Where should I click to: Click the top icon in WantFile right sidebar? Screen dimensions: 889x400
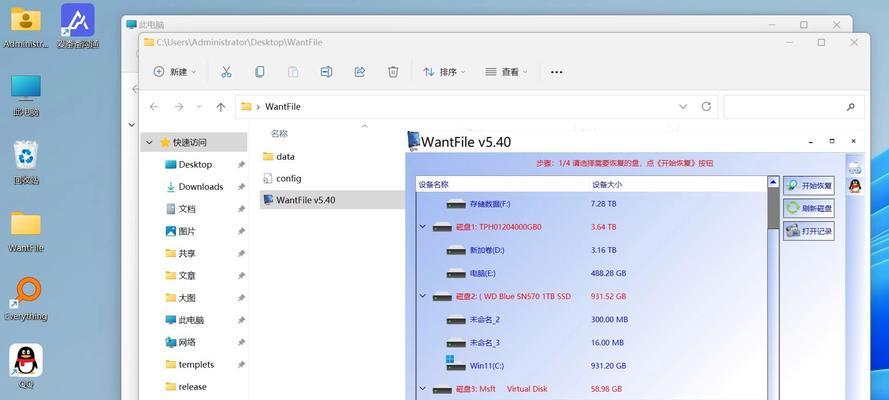click(855, 168)
